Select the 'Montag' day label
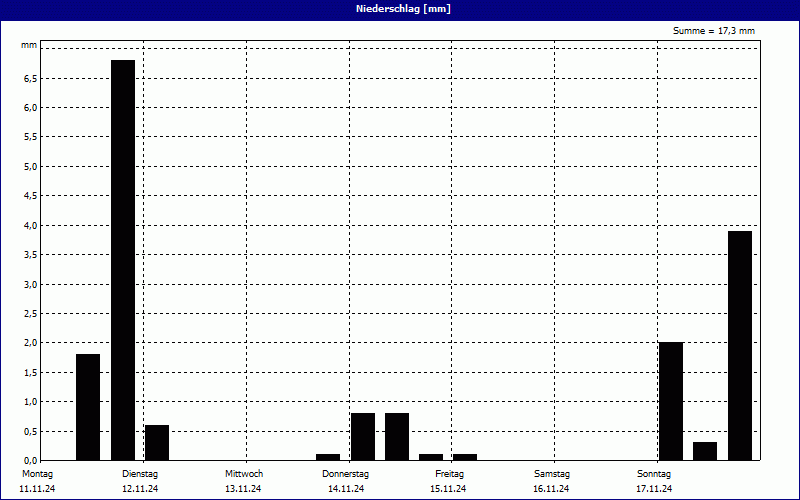This screenshot has height=500, width=800. coord(37,474)
